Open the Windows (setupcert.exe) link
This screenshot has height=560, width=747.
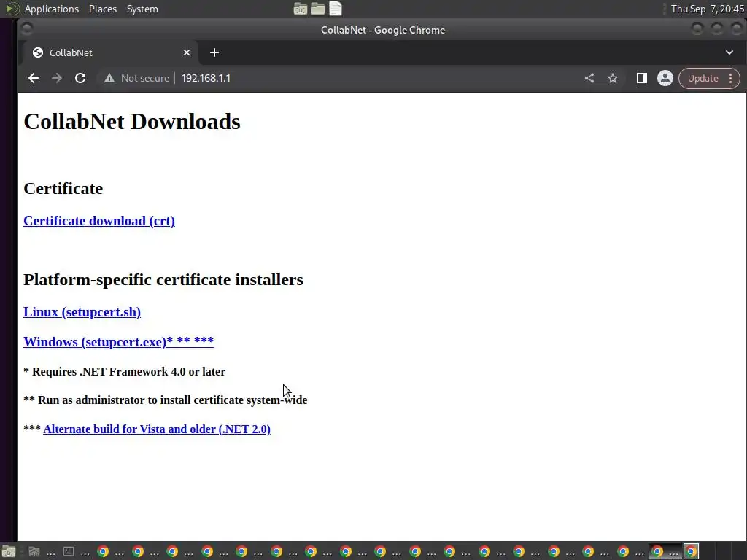point(119,341)
